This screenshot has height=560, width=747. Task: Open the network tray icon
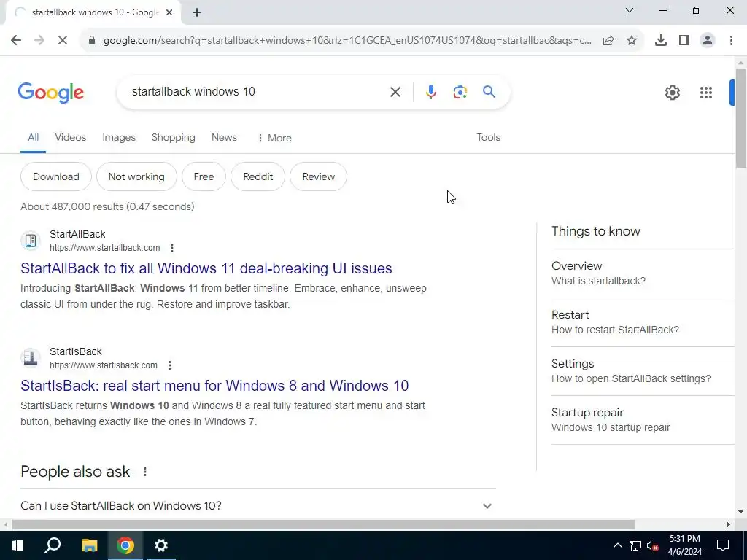click(635, 545)
